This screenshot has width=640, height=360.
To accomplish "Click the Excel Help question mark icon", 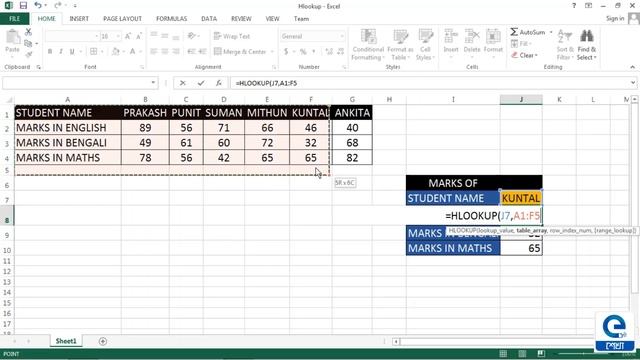I will 574,6.
